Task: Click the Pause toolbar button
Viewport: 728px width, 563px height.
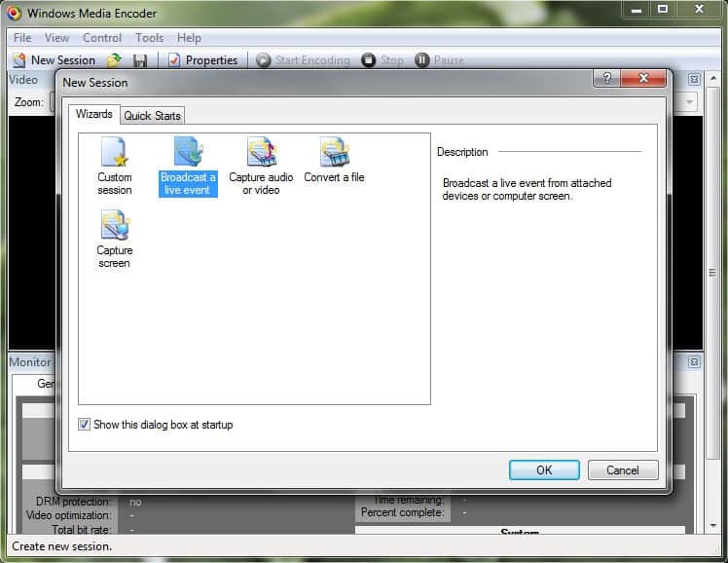Action: point(439,60)
